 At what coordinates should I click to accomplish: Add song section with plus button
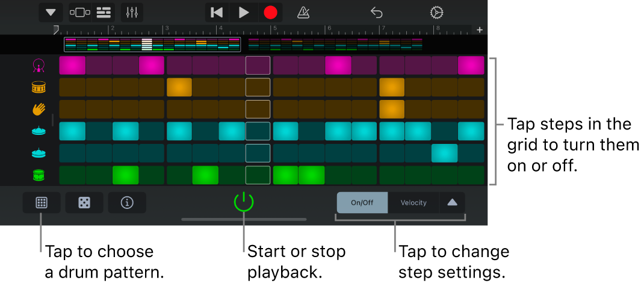479,30
